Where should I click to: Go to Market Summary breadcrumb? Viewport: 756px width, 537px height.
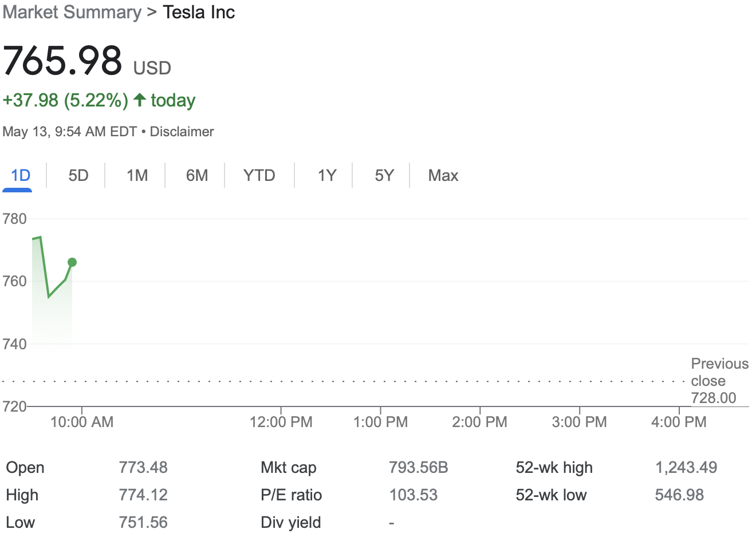click(x=72, y=12)
